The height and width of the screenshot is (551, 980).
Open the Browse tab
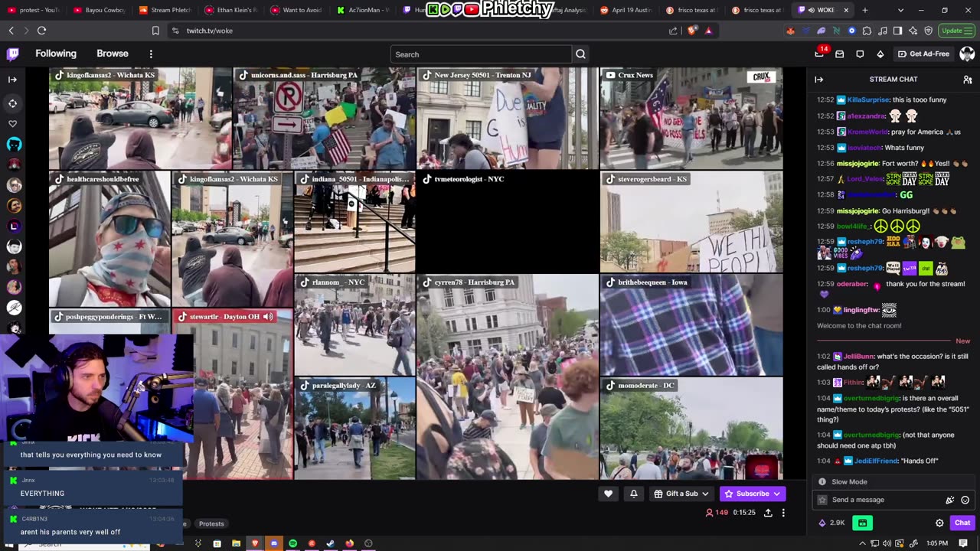(113, 54)
